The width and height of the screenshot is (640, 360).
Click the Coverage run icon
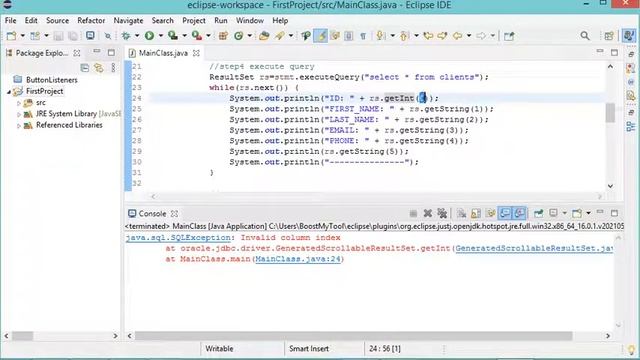point(173,36)
